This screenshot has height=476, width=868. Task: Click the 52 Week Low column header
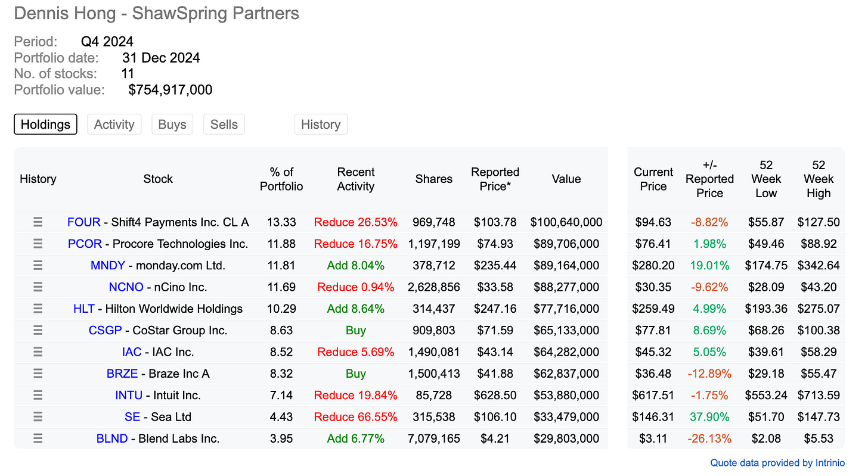766,179
